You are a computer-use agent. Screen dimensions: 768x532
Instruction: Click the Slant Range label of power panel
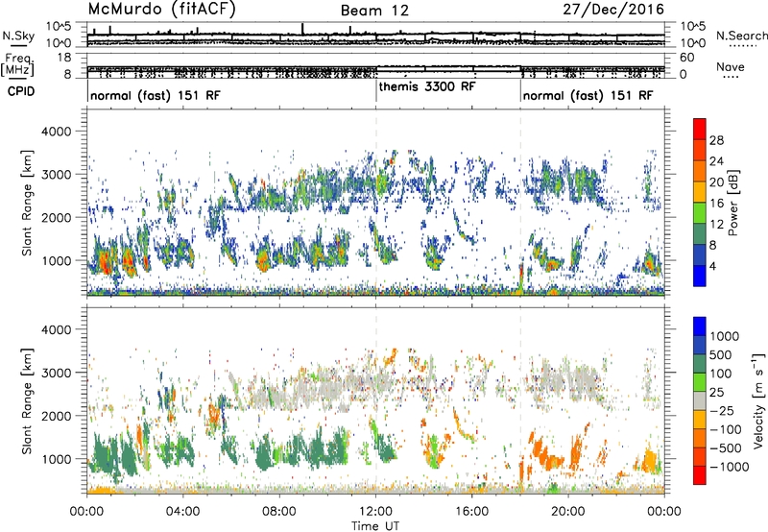28,203
